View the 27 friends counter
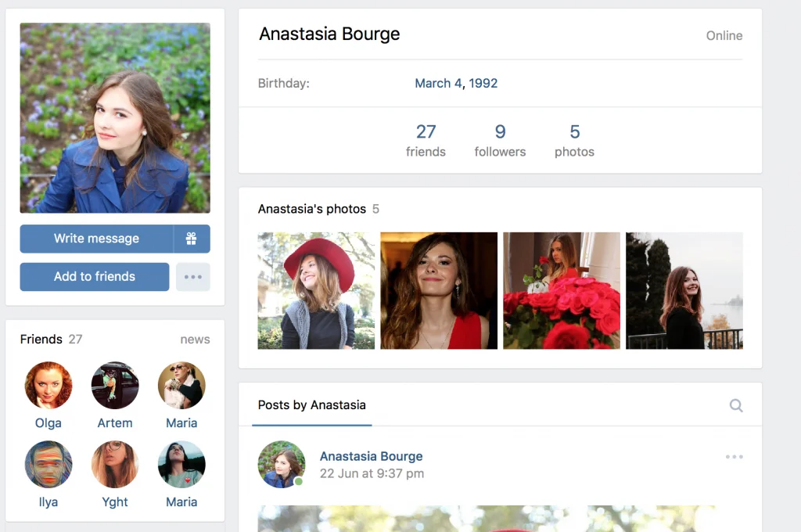Screen dimensions: 801x532 pos(426,140)
